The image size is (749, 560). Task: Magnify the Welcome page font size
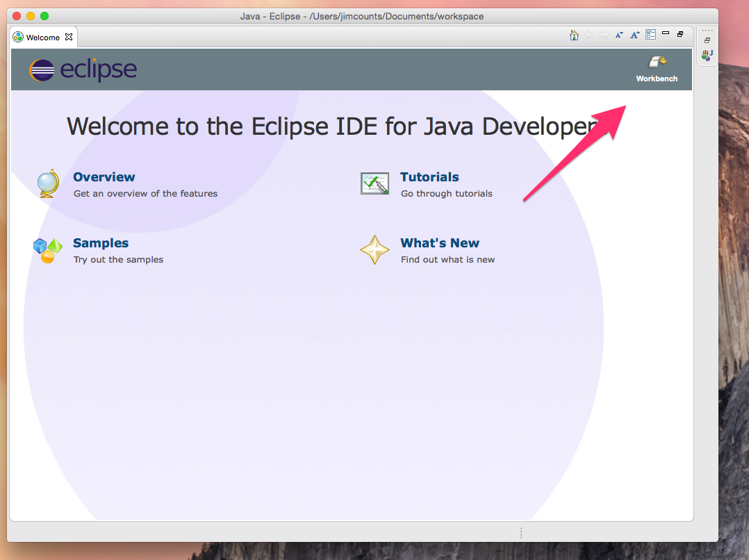tap(634, 35)
